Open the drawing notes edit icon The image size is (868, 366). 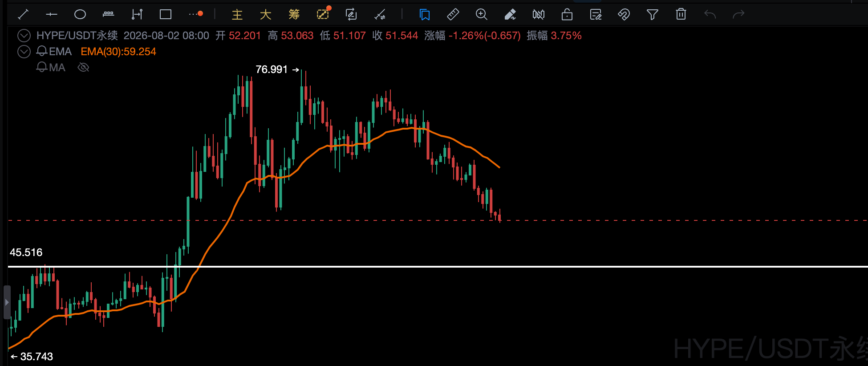(x=596, y=15)
